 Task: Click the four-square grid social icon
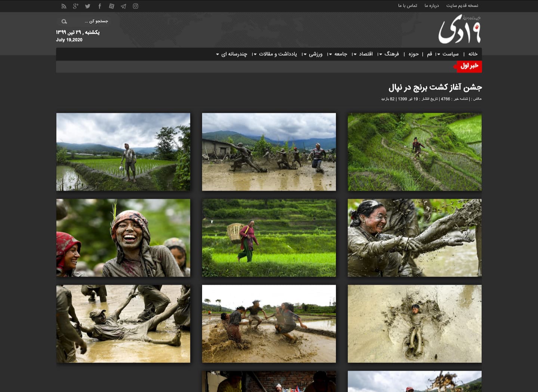click(112, 6)
